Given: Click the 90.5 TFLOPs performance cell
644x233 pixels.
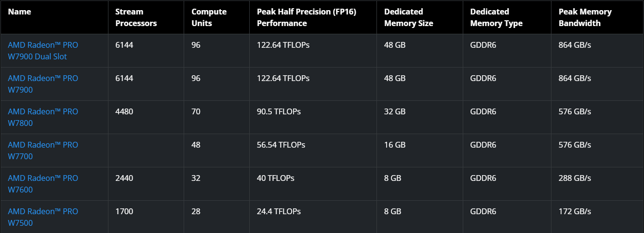Looking at the screenshot, I should (x=279, y=111).
